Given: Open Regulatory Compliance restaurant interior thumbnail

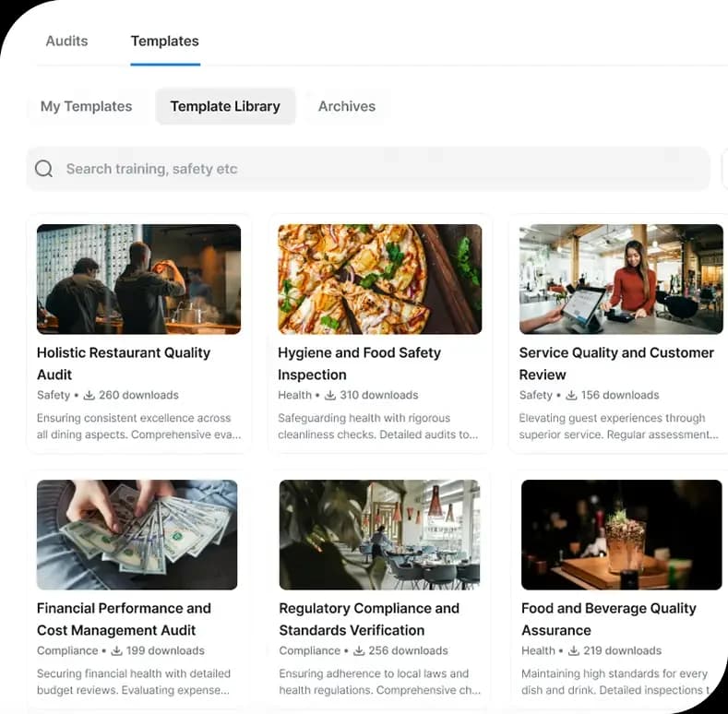Looking at the screenshot, I should (x=379, y=535).
